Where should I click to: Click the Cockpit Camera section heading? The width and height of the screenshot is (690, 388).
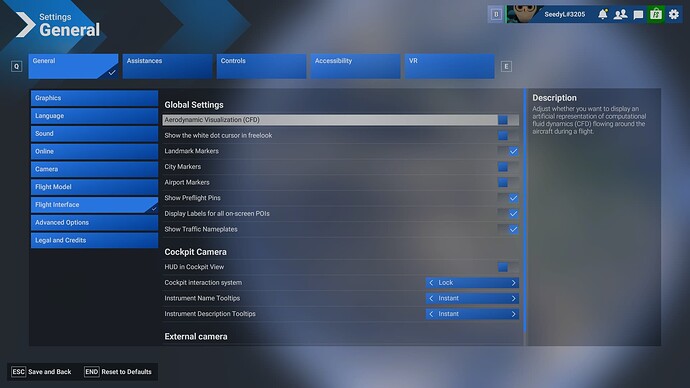(x=195, y=252)
